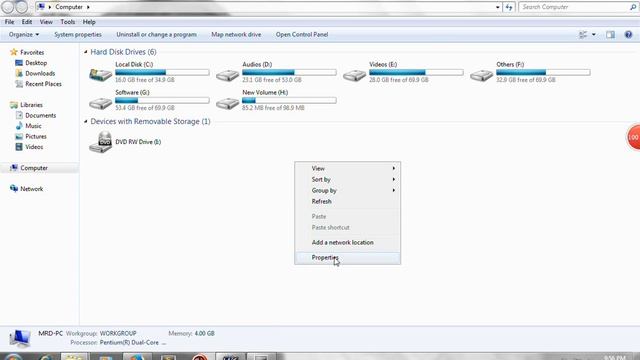
Task: Click the Recent Places icon in sidebar
Action: (x=19, y=84)
